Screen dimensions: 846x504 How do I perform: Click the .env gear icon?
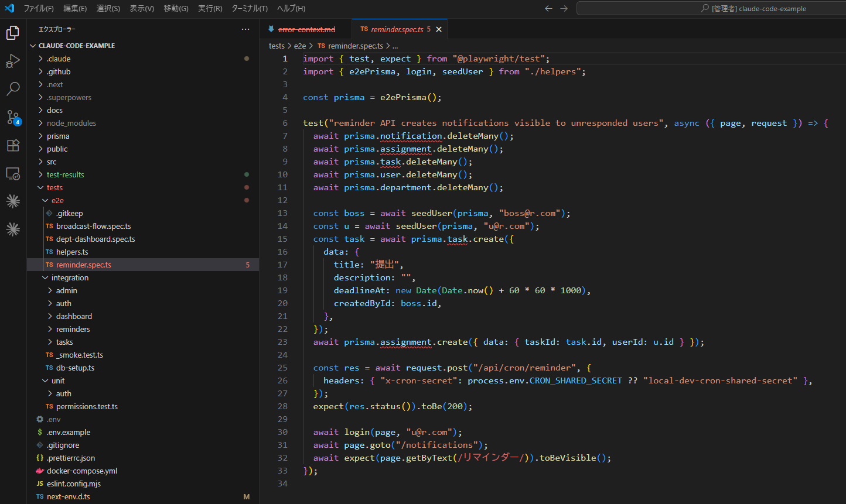[x=40, y=419]
